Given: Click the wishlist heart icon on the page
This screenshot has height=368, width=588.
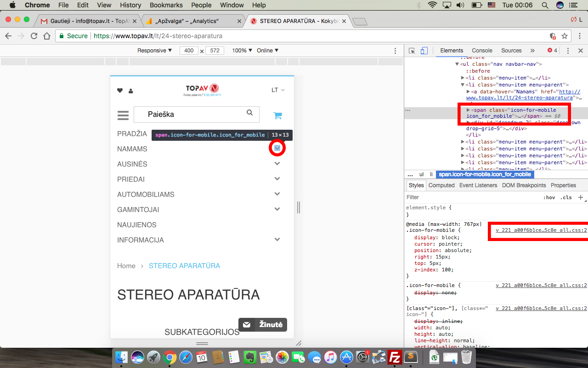Looking at the screenshot, I should (120, 91).
